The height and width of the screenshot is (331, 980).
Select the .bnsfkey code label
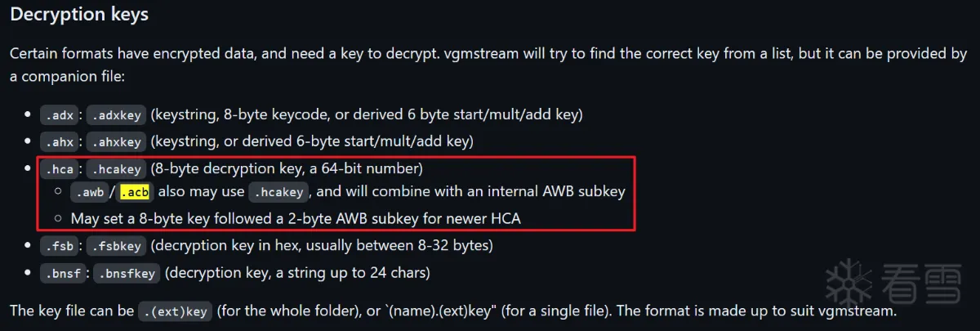[x=127, y=273]
